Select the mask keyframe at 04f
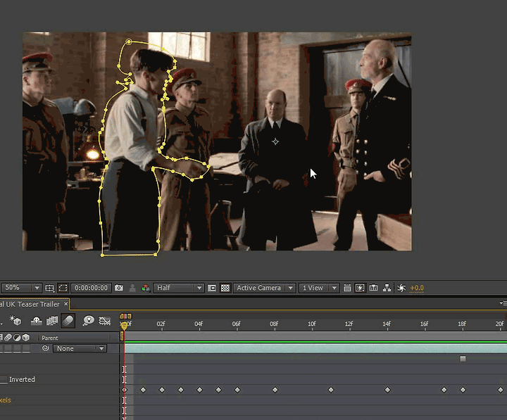This screenshot has width=507, height=420. (x=199, y=390)
